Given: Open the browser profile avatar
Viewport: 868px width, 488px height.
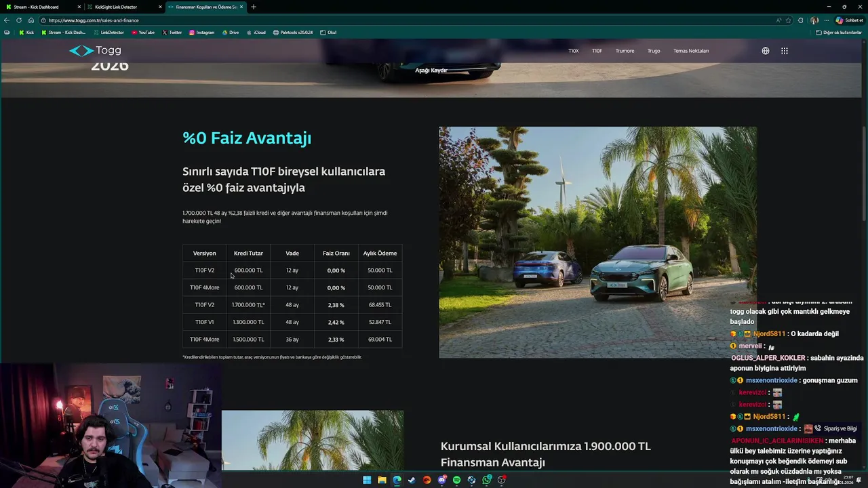Looking at the screenshot, I should 814,20.
